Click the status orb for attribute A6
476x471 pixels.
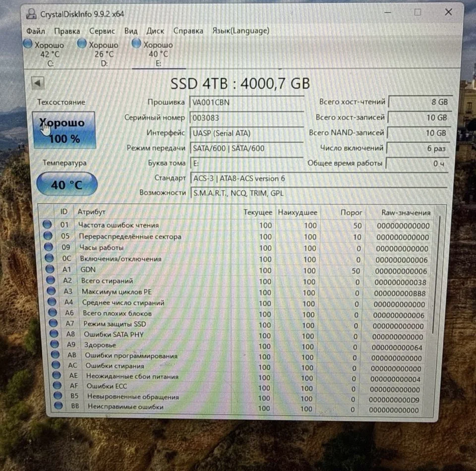(53, 312)
